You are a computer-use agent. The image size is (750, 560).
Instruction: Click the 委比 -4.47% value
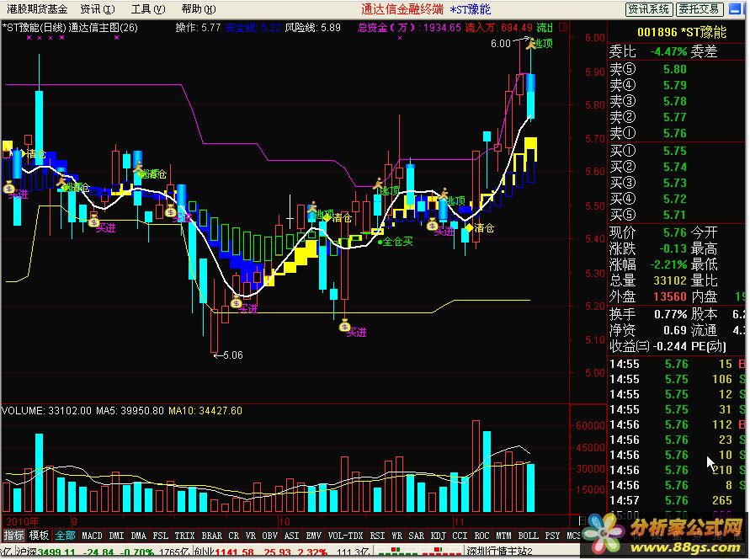coord(668,51)
